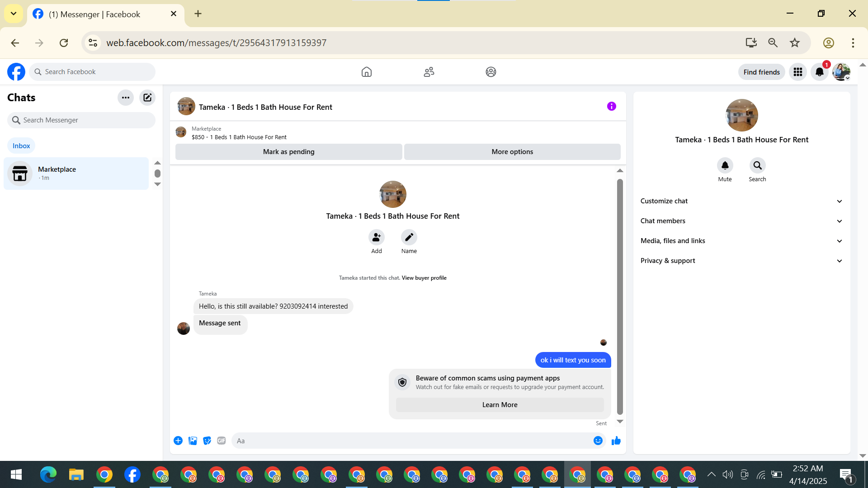This screenshot has width=868, height=488.
Task: Mute this conversation with bell icon
Action: (725, 166)
